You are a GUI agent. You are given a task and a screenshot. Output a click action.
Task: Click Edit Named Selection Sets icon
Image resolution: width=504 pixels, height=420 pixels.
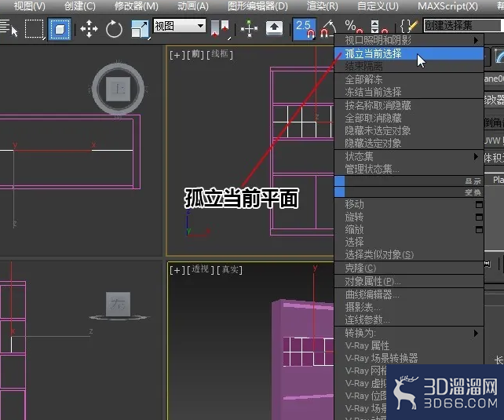pos(409,27)
